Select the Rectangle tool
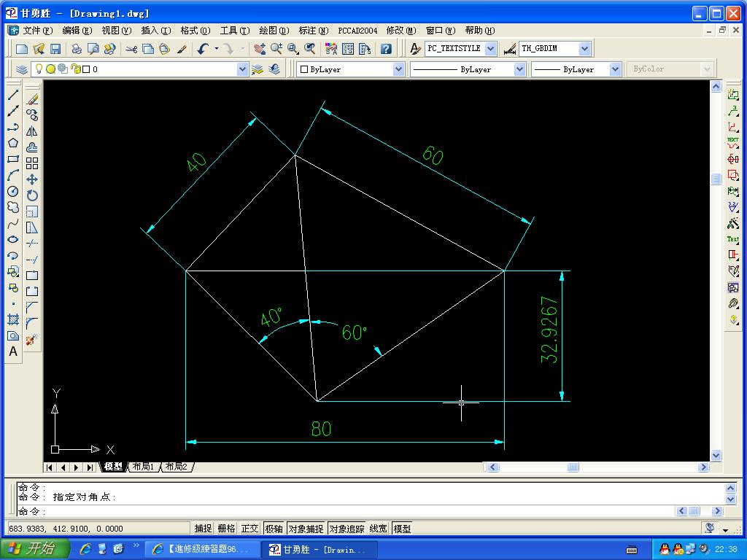 click(13, 159)
